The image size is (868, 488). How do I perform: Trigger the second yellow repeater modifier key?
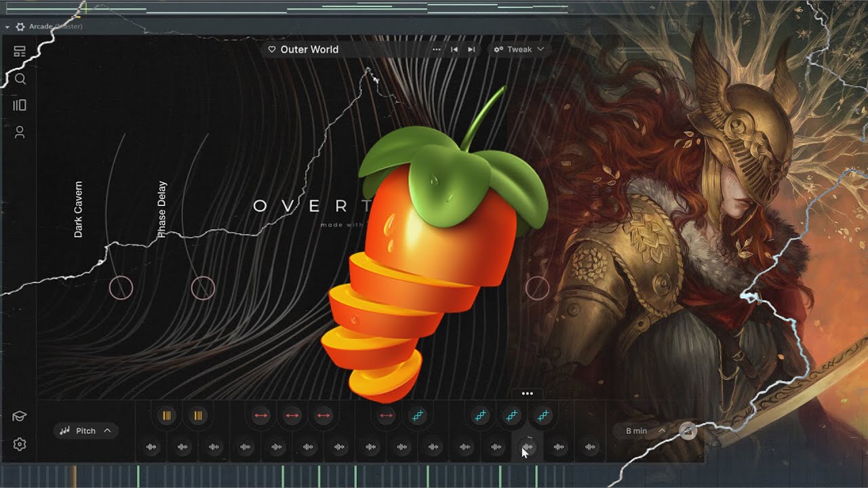(198, 415)
